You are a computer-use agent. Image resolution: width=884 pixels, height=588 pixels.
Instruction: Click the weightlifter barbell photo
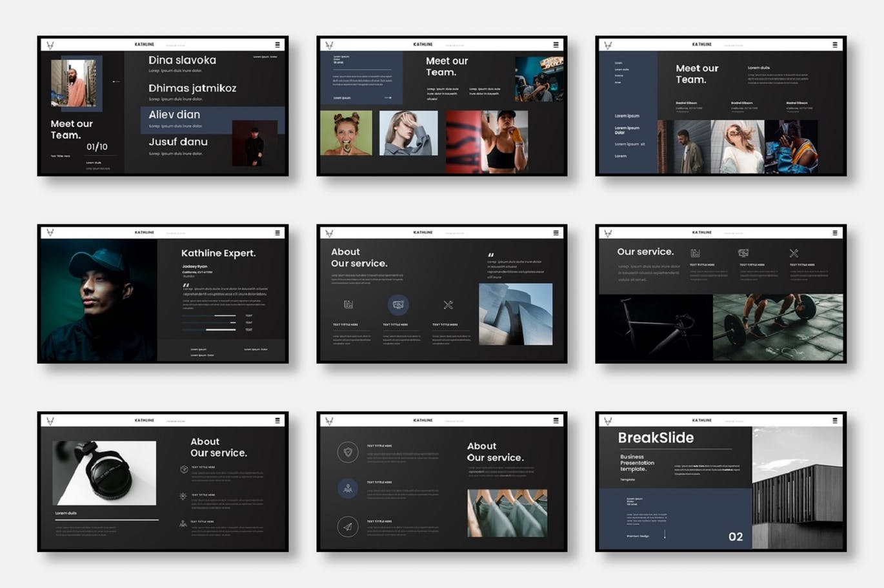[778, 327]
